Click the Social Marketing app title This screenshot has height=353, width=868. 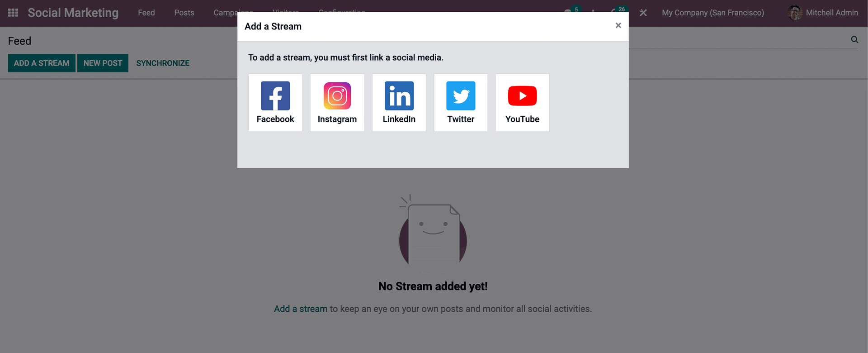coord(73,13)
